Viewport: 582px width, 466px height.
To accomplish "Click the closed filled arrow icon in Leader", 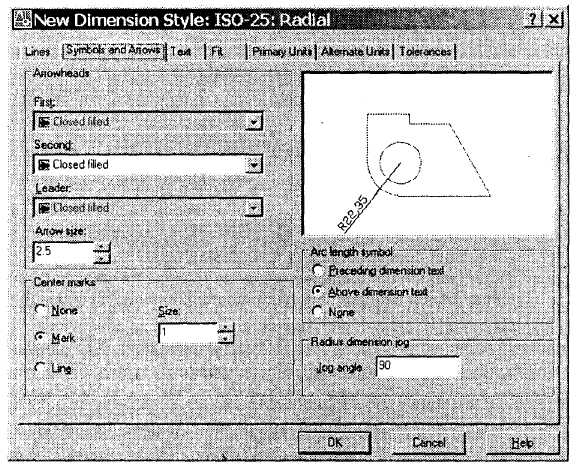I will click(x=45, y=208).
